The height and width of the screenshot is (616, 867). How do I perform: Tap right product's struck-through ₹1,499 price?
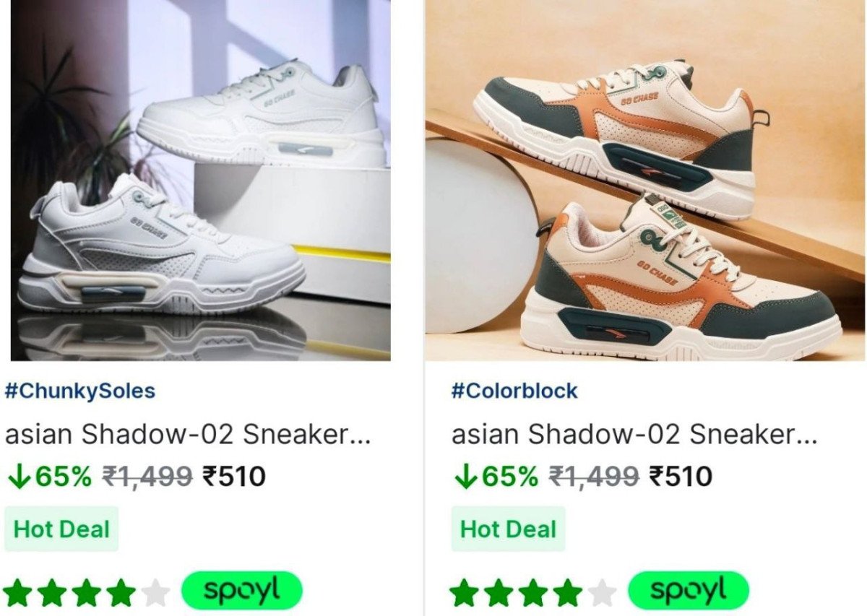pos(594,477)
